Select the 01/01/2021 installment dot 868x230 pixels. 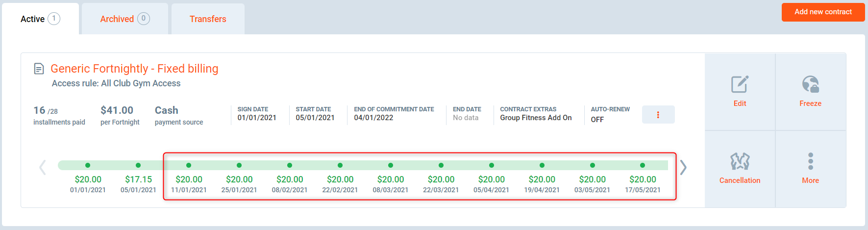tap(88, 165)
